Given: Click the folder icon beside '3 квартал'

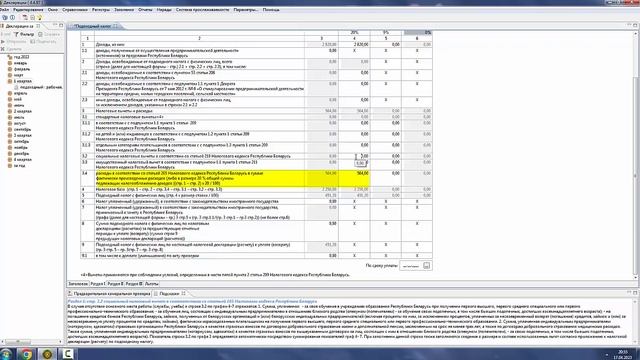Looking at the screenshot, I should pyautogui.click(x=10, y=135).
